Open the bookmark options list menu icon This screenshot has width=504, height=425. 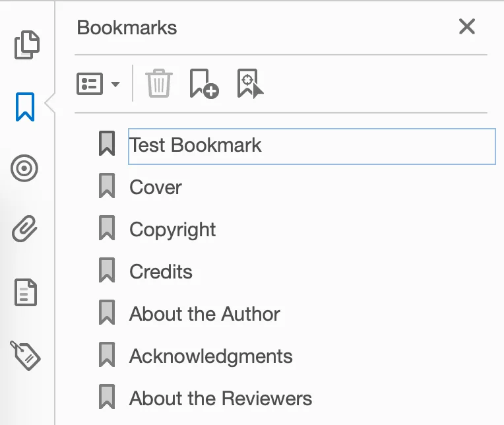point(90,84)
